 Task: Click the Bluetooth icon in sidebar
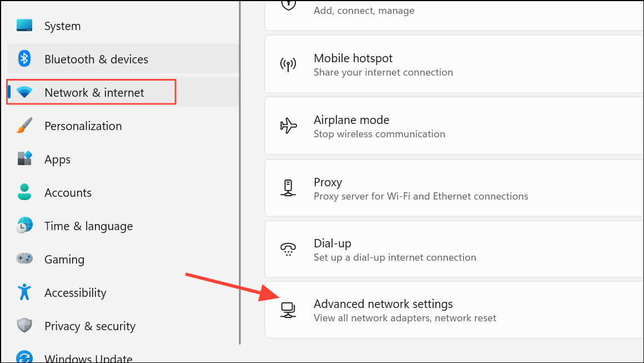coord(24,59)
